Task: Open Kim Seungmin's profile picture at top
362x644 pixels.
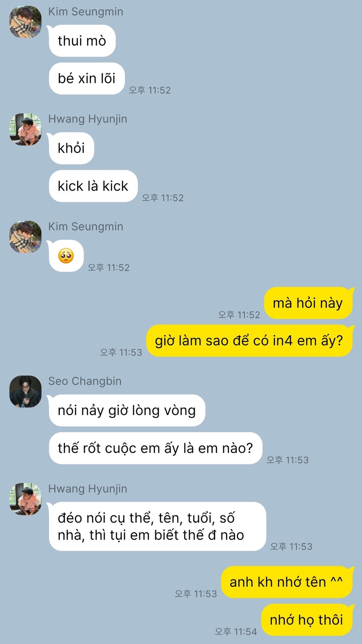Action: point(25,22)
